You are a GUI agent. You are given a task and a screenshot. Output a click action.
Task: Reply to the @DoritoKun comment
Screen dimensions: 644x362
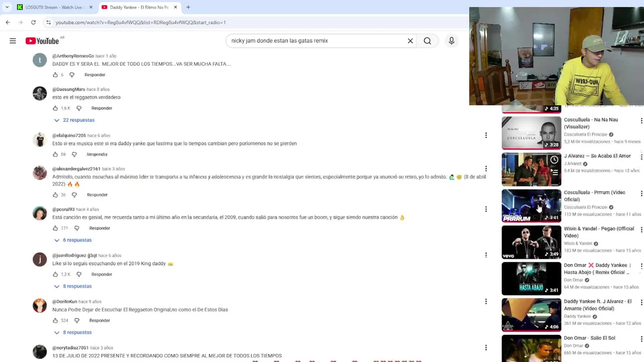pos(100,321)
